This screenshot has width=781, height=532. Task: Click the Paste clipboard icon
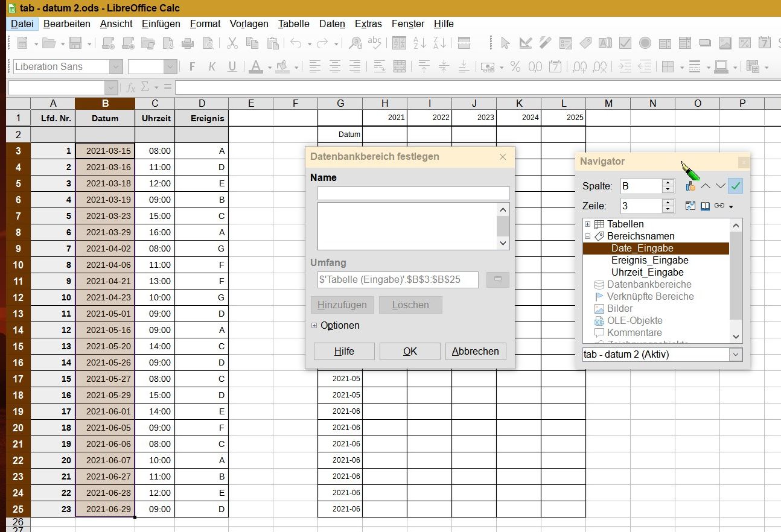pyautogui.click(x=273, y=43)
